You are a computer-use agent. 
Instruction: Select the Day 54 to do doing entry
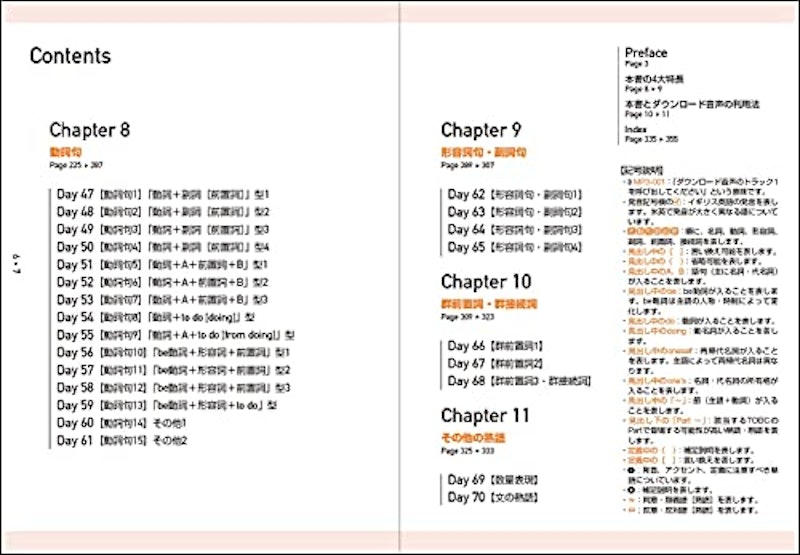pyautogui.click(x=156, y=317)
